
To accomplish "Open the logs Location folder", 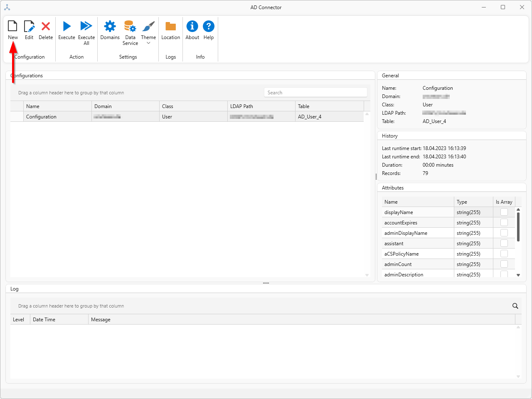I will coord(171,30).
